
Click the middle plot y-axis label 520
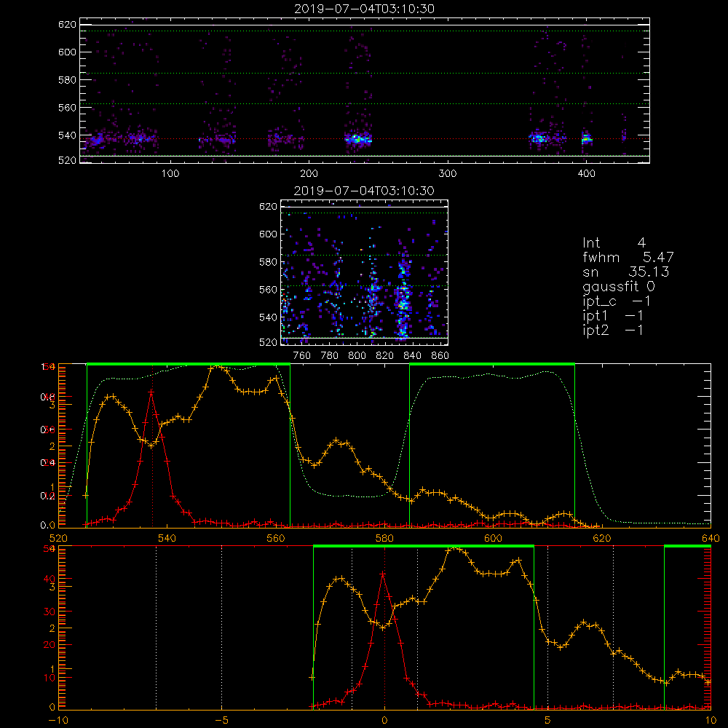click(268, 343)
